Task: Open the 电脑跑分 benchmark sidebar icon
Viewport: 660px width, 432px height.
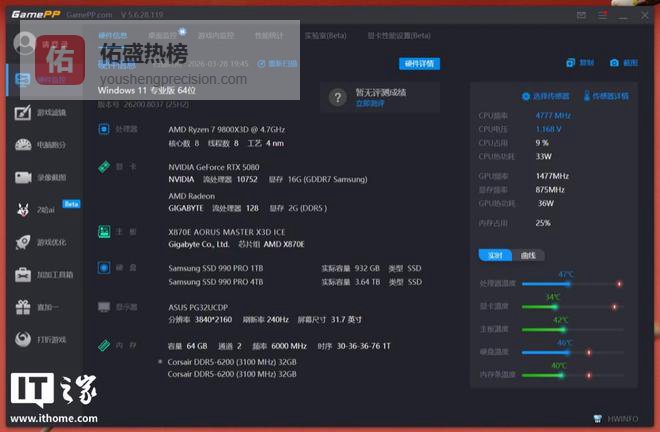Action: pyautogui.click(x=22, y=145)
